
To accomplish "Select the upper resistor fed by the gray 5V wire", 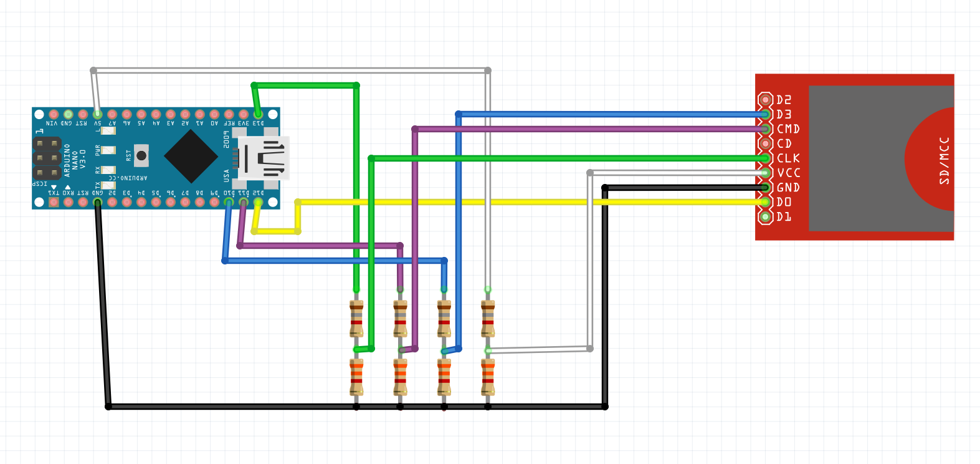I will coord(488,319).
